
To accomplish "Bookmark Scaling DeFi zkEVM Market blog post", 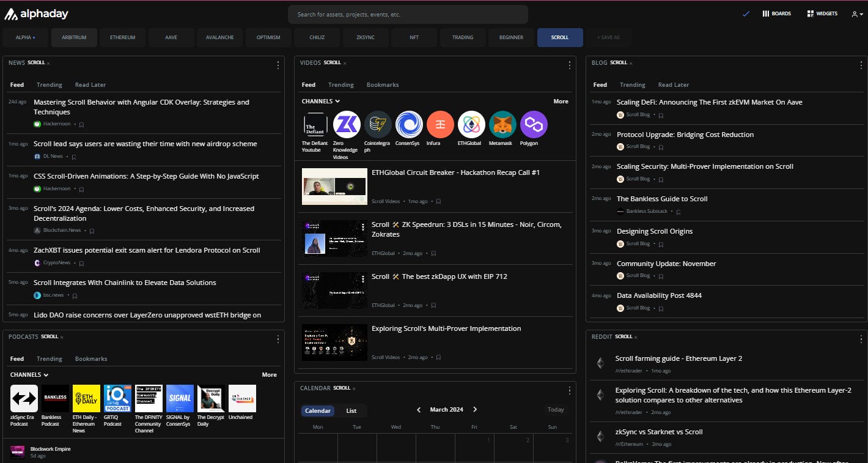I will click(661, 115).
